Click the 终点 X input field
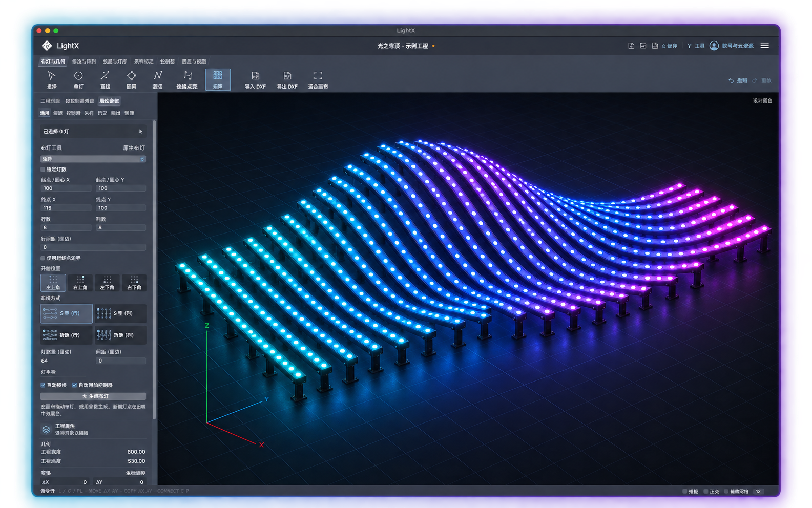 [66, 208]
